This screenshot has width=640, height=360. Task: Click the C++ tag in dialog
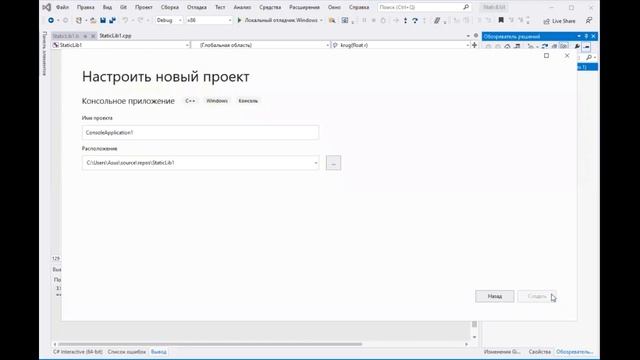(x=190, y=101)
